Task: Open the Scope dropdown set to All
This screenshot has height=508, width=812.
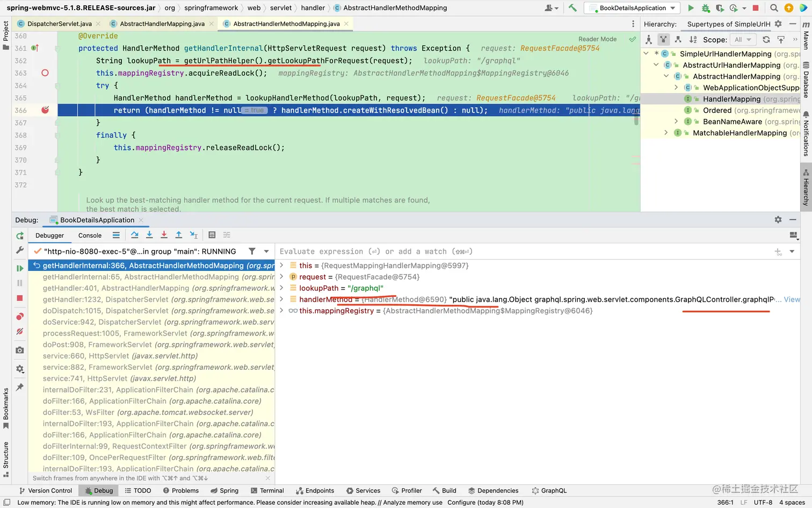Action: click(744, 39)
